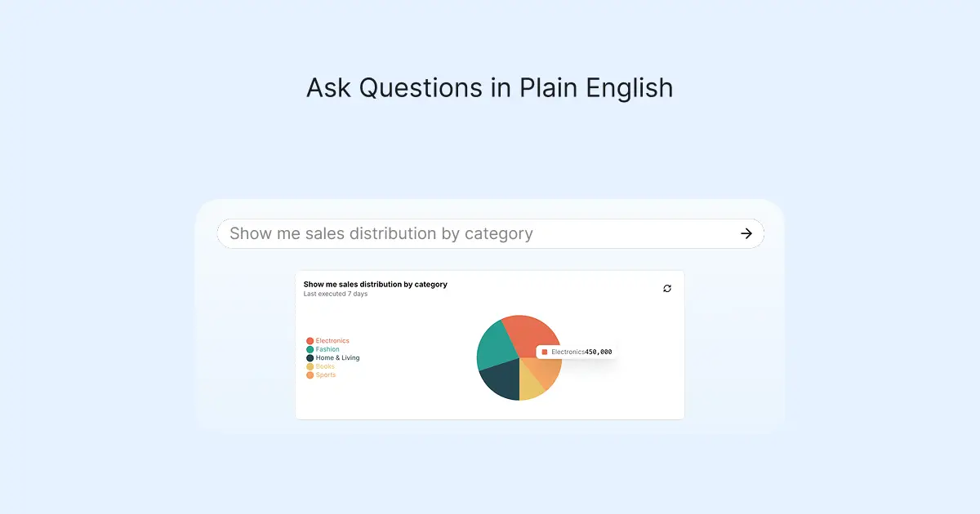Click the chart card title text
Viewport: 980px width, 514px height.
tap(375, 285)
